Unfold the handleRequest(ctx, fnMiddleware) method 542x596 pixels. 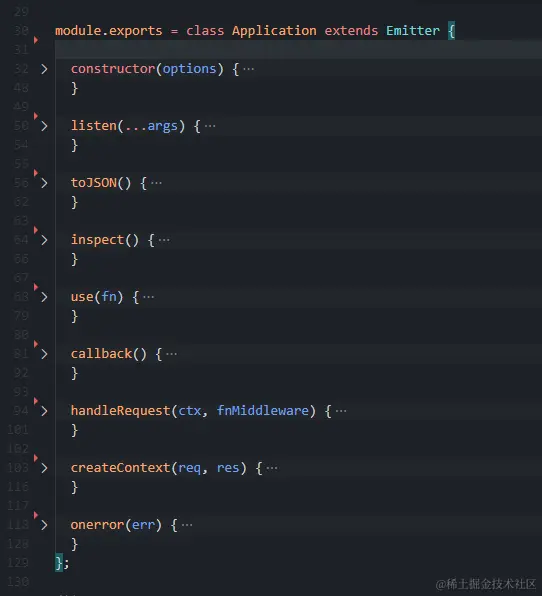pos(44,411)
